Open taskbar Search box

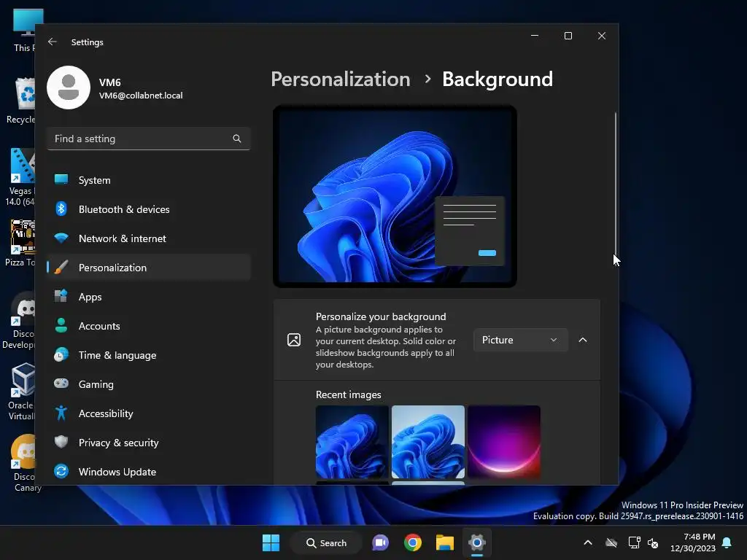click(x=326, y=542)
